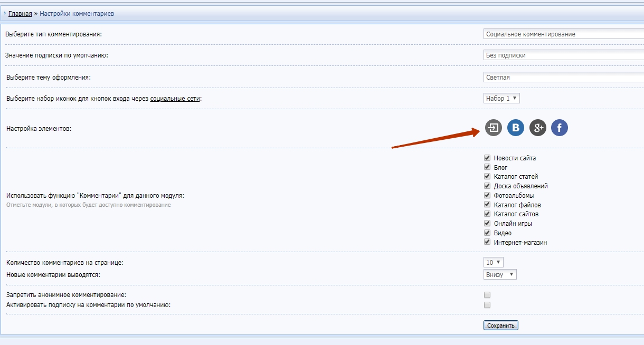Click the Сохранить button
The width and height of the screenshot is (644, 345).
coord(500,325)
